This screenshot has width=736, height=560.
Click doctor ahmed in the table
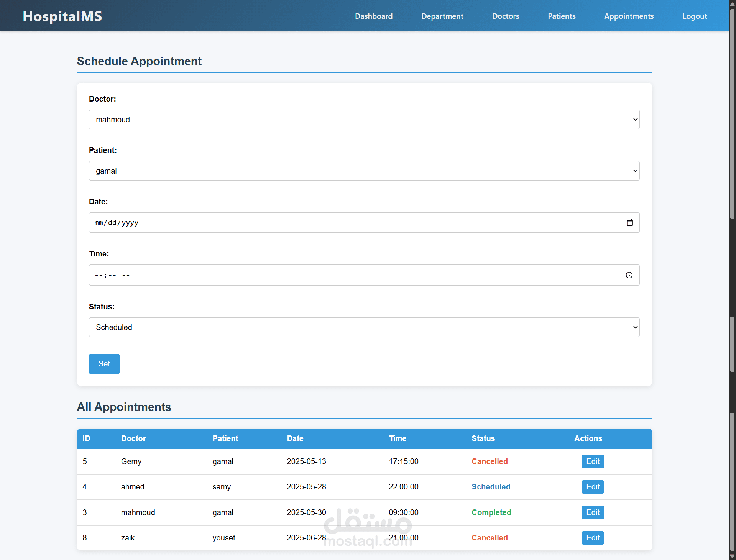point(133,487)
